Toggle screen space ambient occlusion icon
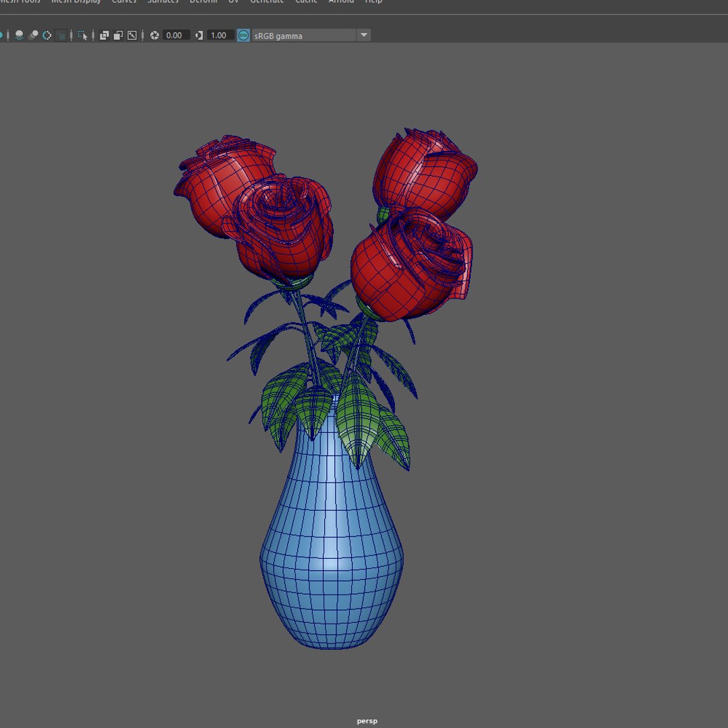 (33, 35)
